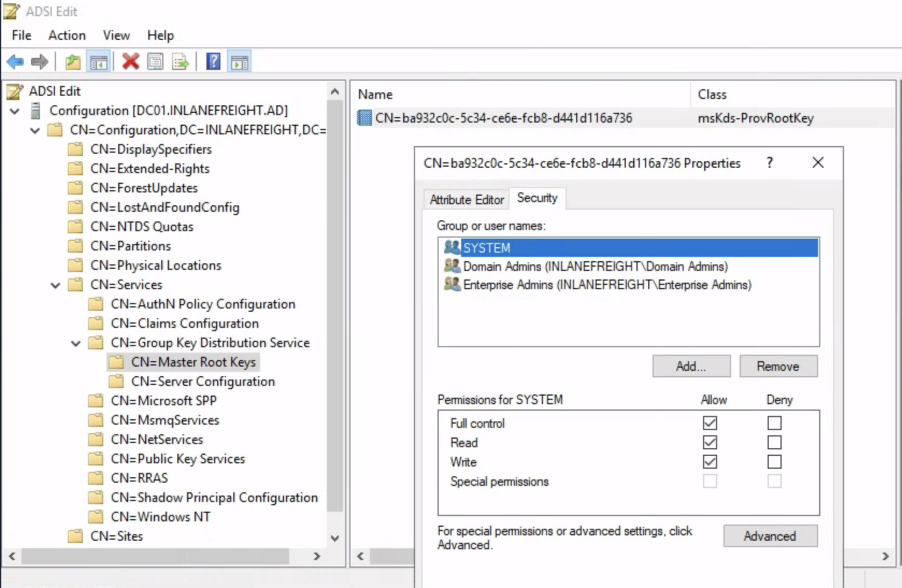Screen dimensions: 902x588
Task: Collapse the CN=Services tree node
Action: 55,285
